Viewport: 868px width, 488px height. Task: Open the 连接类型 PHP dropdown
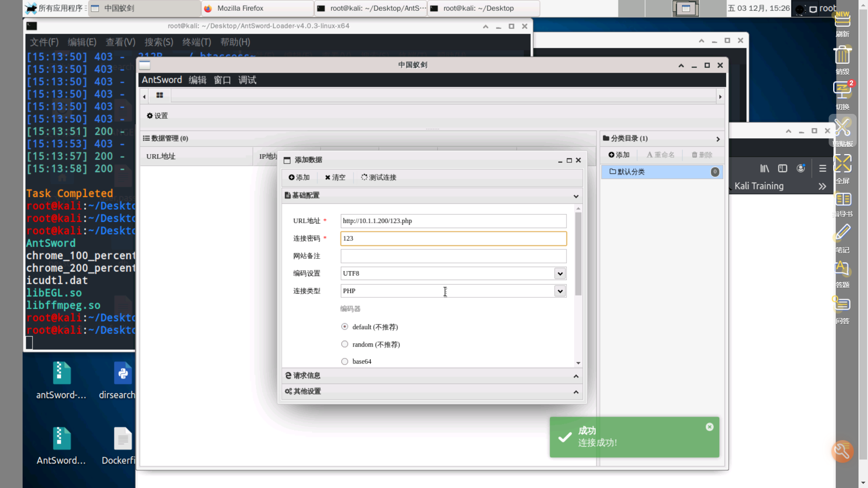pos(560,291)
